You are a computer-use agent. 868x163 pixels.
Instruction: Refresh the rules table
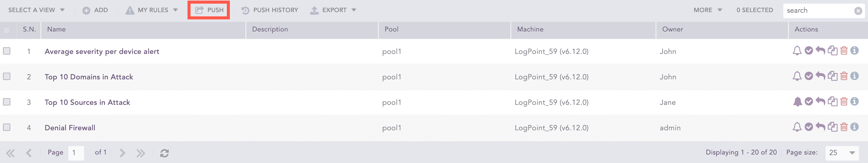click(165, 153)
